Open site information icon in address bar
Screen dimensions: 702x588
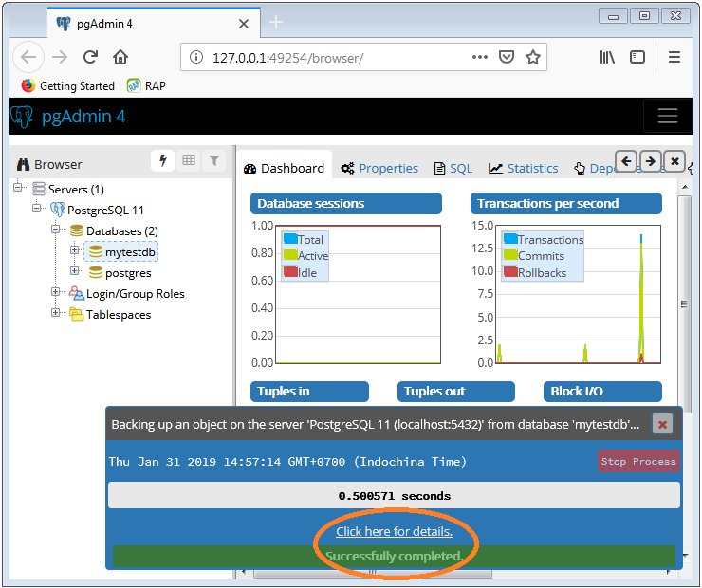[196, 57]
